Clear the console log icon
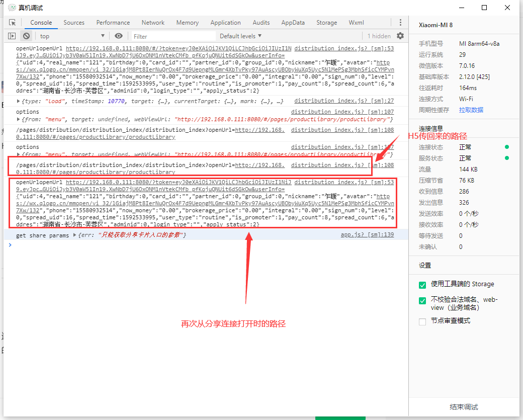Image resolution: width=523 pixels, height=420 pixels. click(26, 36)
